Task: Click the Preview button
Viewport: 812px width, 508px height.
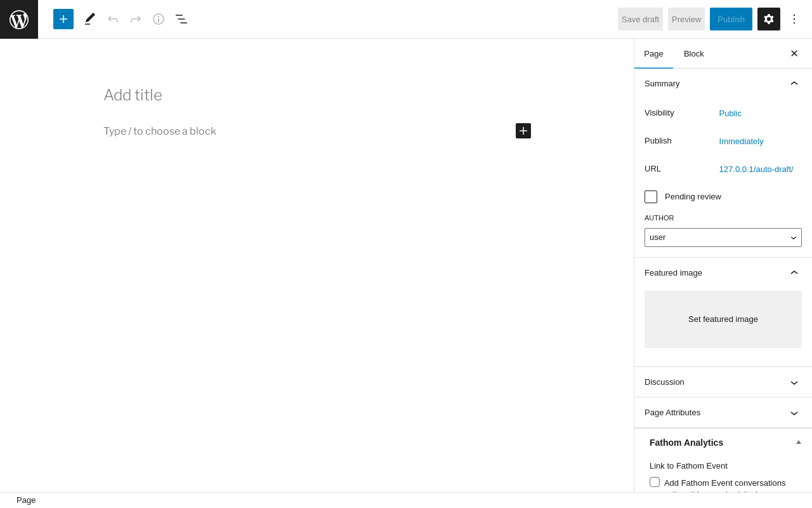Action: coord(686,19)
